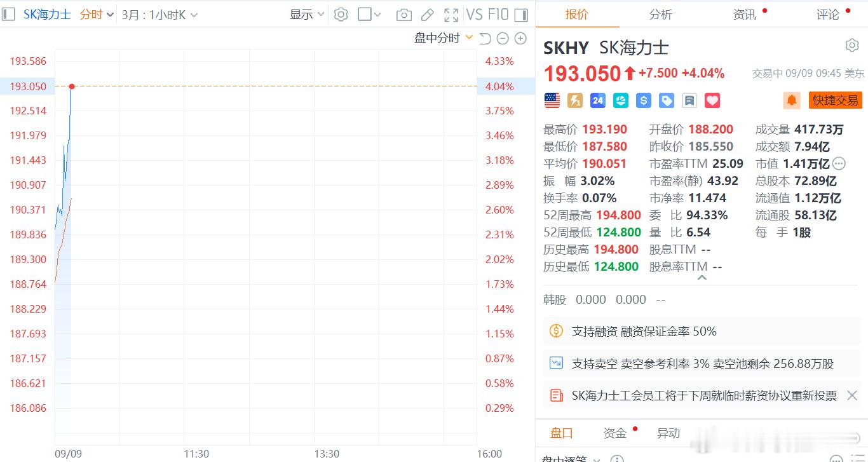This screenshot has width=868, height=462.
Task: Select the 盘口 tab
Action: click(562, 433)
